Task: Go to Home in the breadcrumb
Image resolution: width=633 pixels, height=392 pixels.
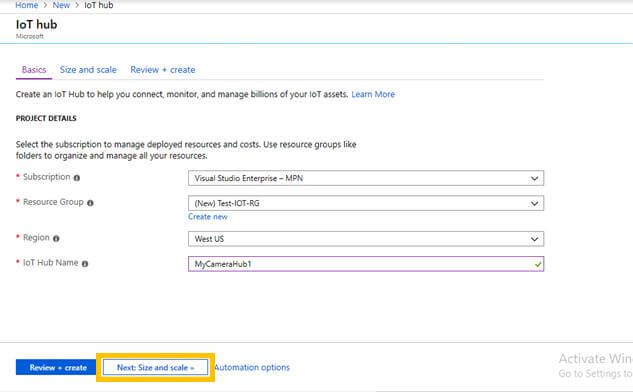Action: coord(27,5)
